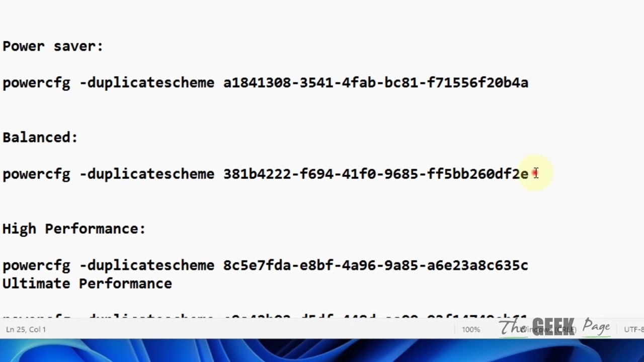Click the UTF-8 encoding indicator
Viewport: 644px width, 362px height.
coord(634,330)
